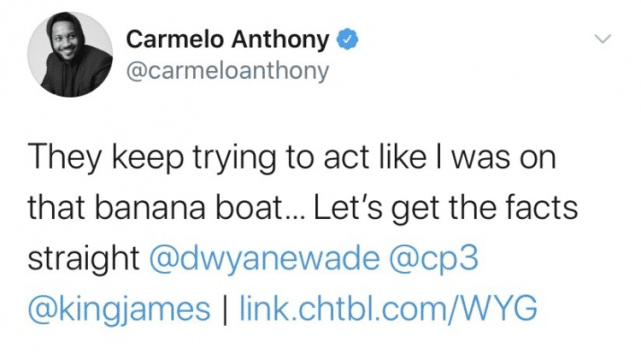Click the blue verified badge icon

coord(347,39)
